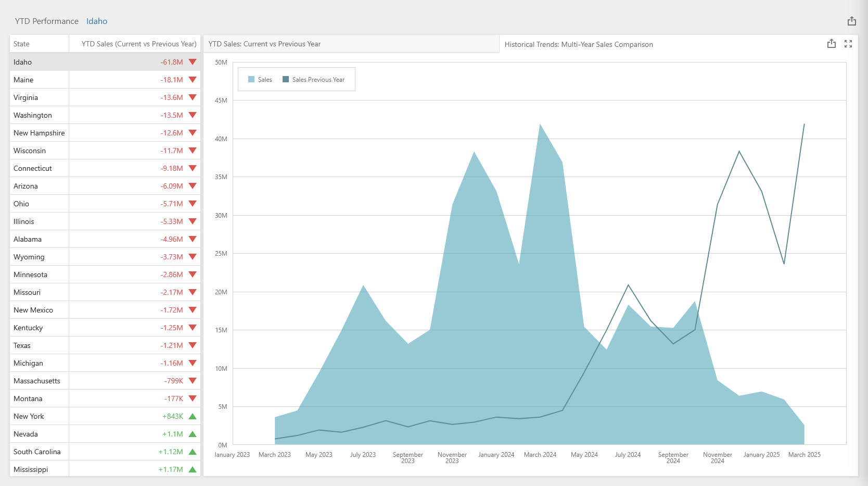Click the red down arrow in Maine row

(x=193, y=80)
